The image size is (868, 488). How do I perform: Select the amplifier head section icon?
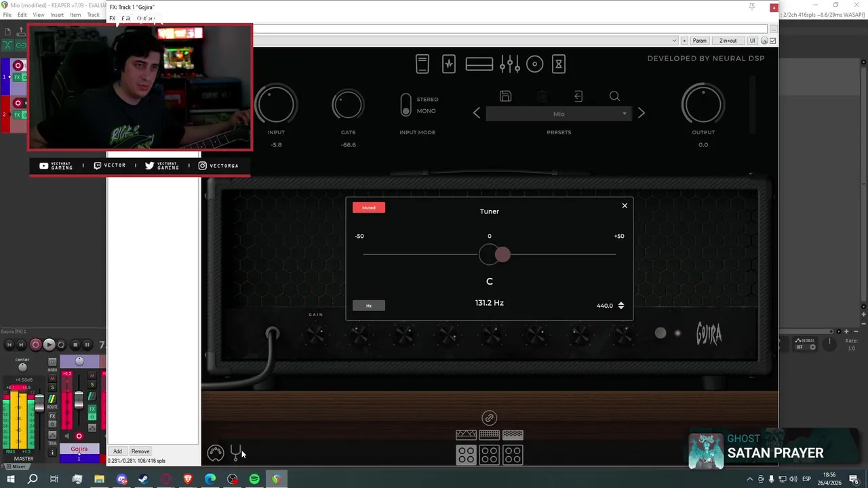(479, 64)
